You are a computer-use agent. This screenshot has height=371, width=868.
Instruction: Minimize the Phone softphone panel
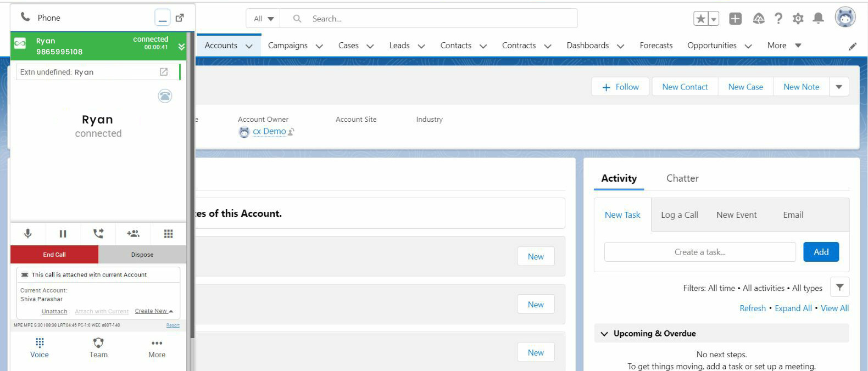tap(162, 18)
